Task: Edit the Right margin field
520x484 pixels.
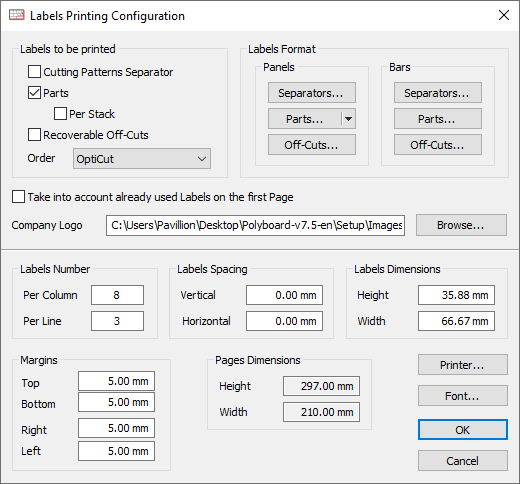Action: pyautogui.click(x=117, y=428)
